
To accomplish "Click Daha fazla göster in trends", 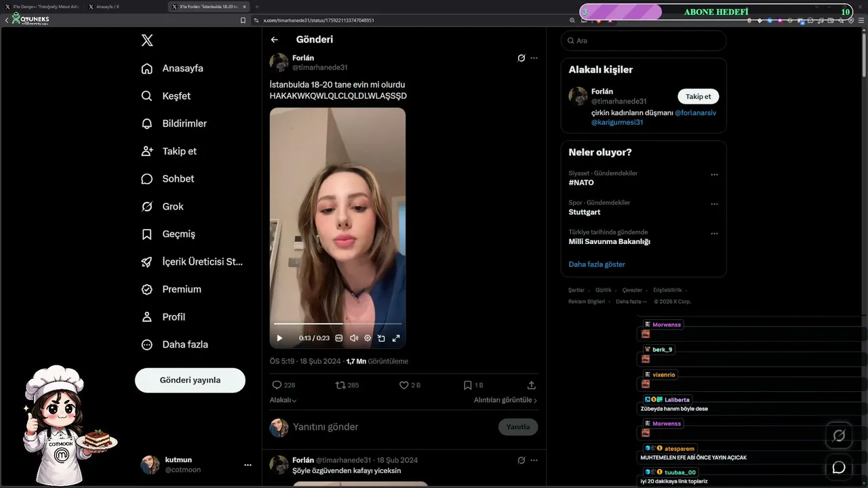I will 597,264.
